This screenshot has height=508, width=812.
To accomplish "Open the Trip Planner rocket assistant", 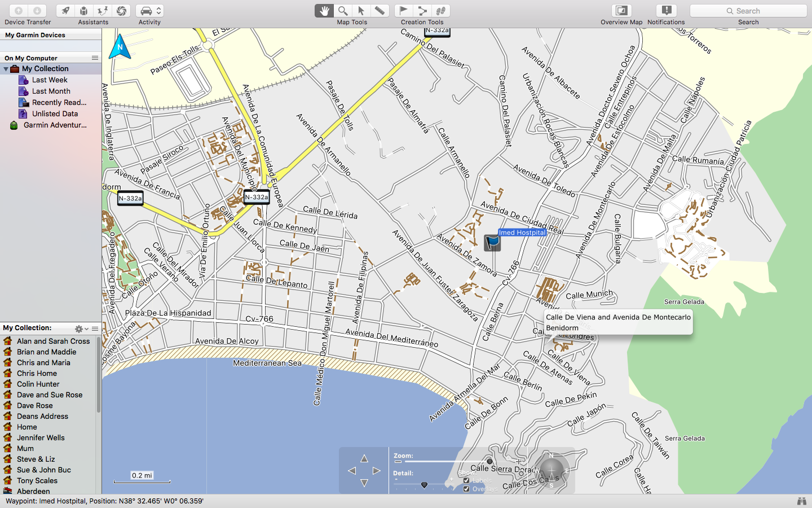I will pos(65,11).
